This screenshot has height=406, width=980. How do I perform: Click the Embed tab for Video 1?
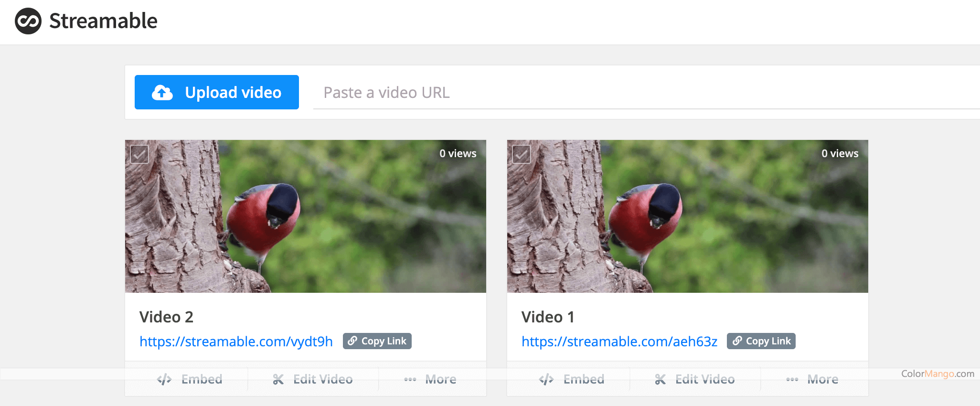[x=572, y=379]
